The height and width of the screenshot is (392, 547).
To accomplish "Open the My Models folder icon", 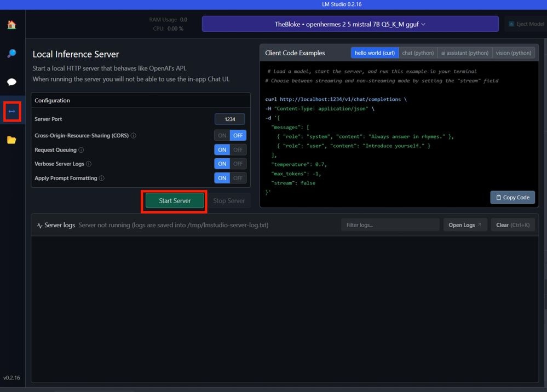I will [11, 140].
